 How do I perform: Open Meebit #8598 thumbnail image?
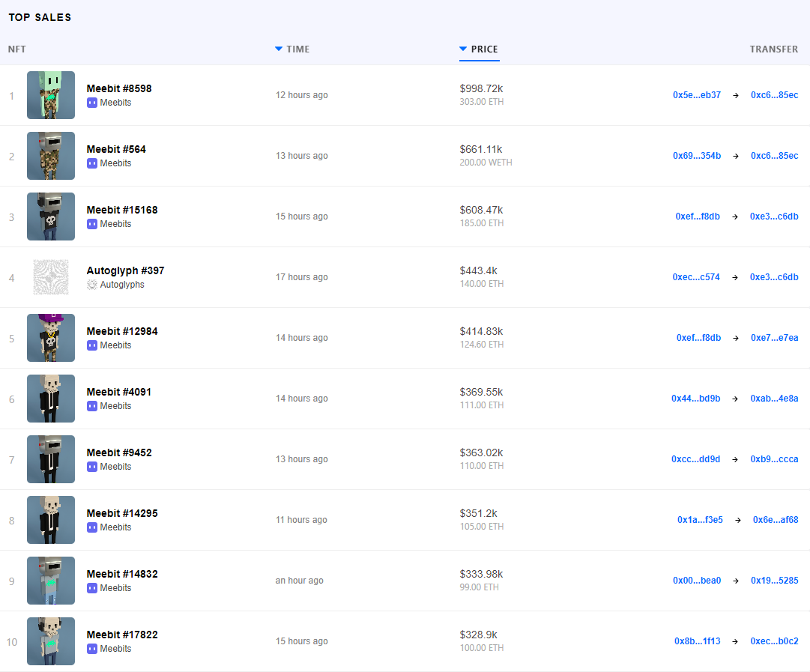click(51, 95)
